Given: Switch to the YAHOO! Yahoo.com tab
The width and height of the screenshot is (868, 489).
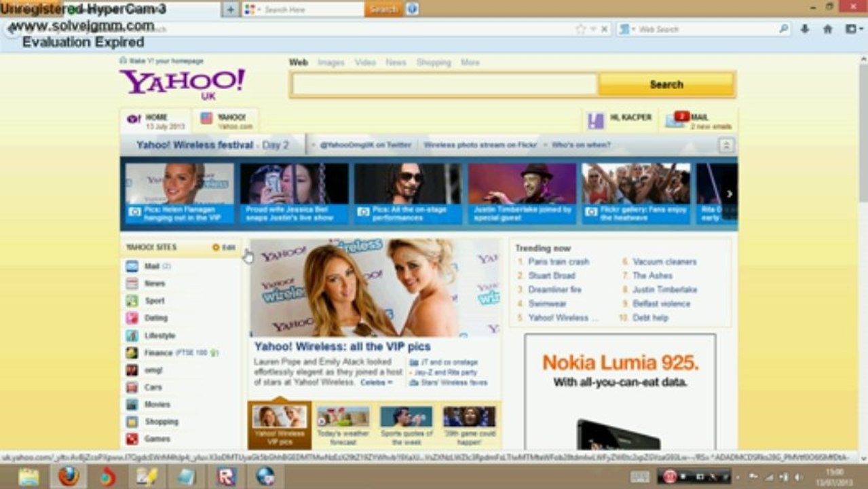Looking at the screenshot, I should click(227, 122).
